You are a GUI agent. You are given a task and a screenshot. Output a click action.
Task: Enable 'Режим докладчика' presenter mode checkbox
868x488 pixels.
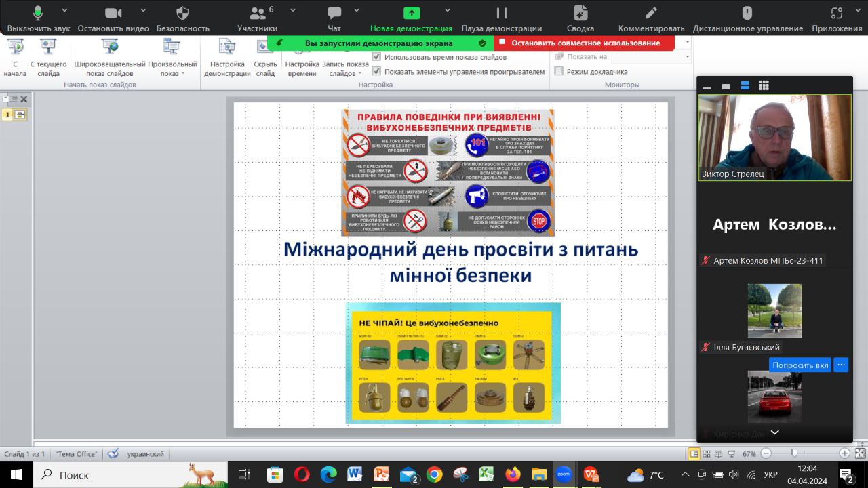click(x=559, y=71)
